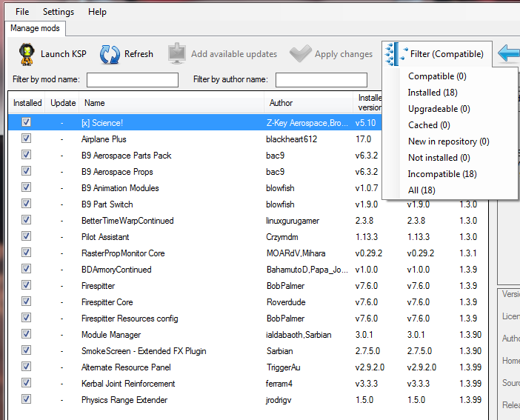This screenshot has height=420, width=520.
Task: Click the Launch KSP label
Action: (64, 54)
